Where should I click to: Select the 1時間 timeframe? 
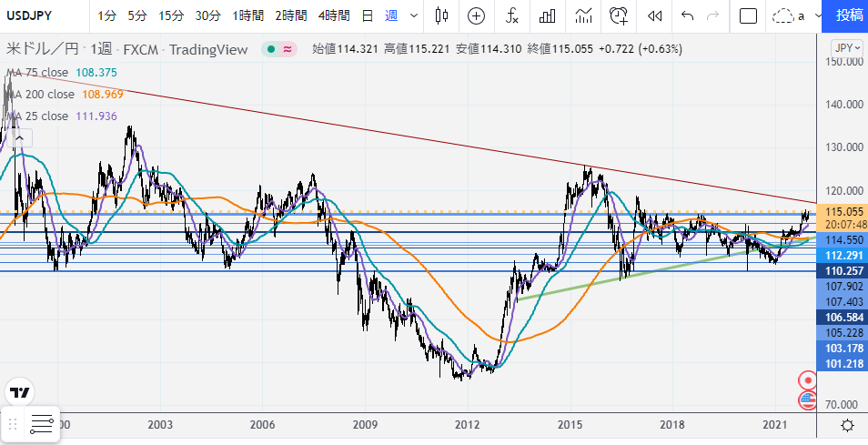(247, 16)
